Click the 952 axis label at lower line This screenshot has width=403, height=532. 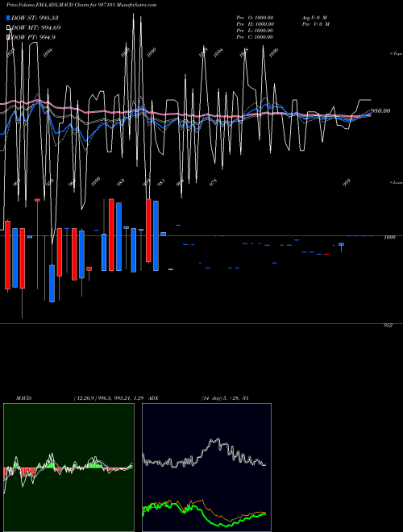point(388,325)
